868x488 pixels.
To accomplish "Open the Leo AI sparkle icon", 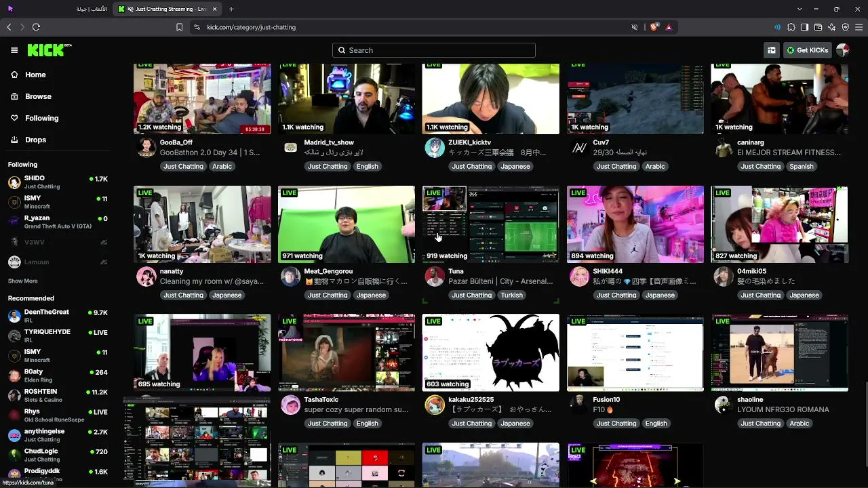I will click(832, 27).
